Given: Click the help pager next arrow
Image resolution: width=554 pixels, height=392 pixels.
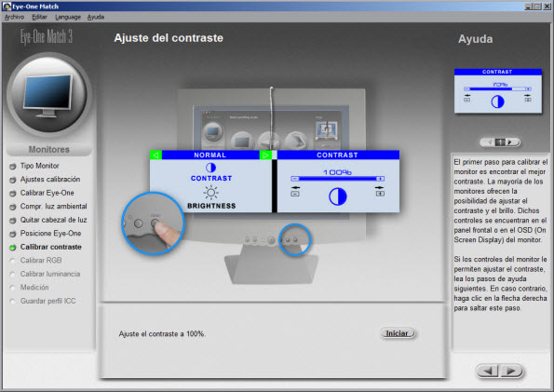Looking at the screenshot, I should [x=510, y=142].
